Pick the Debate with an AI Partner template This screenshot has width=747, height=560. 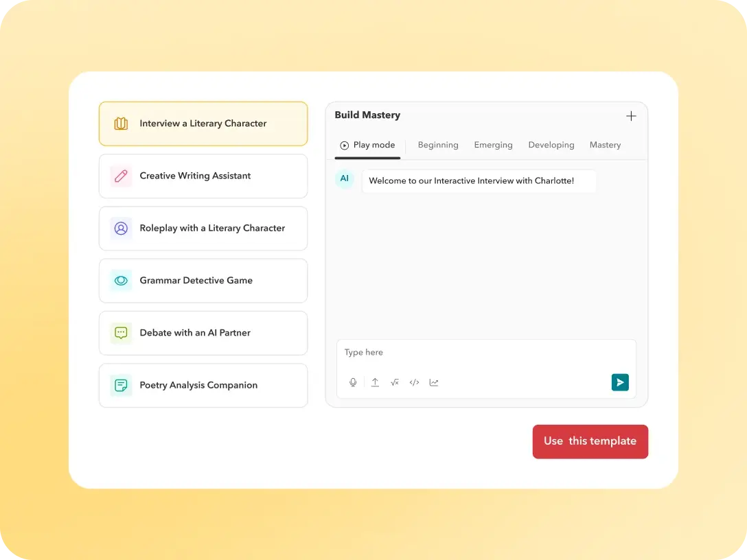pyautogui.click(x=203, y=333)
